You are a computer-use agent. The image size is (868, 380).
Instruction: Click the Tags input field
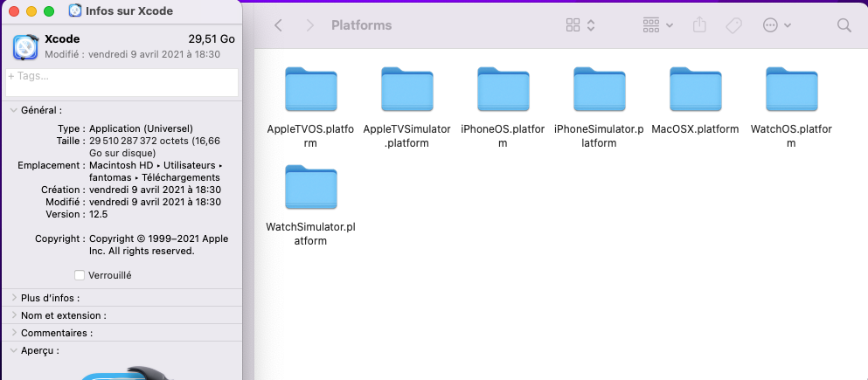click(122, 82)
